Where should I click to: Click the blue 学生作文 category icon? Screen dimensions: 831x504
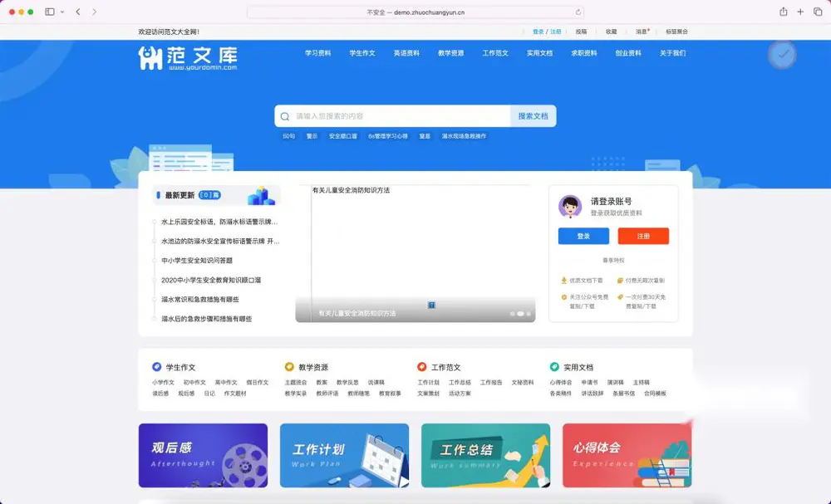pyautogui.click(x=156, y=366)
